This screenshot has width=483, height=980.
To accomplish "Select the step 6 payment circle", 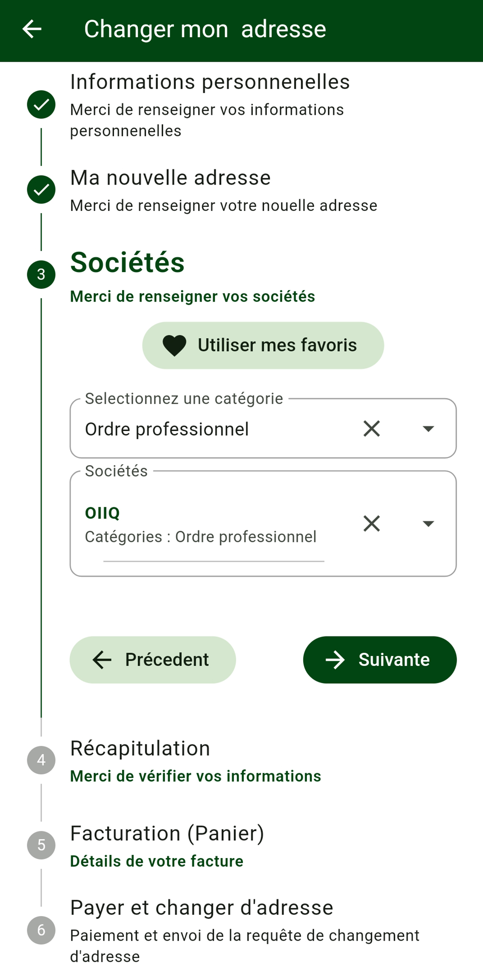I will click(x=41, y=930).
